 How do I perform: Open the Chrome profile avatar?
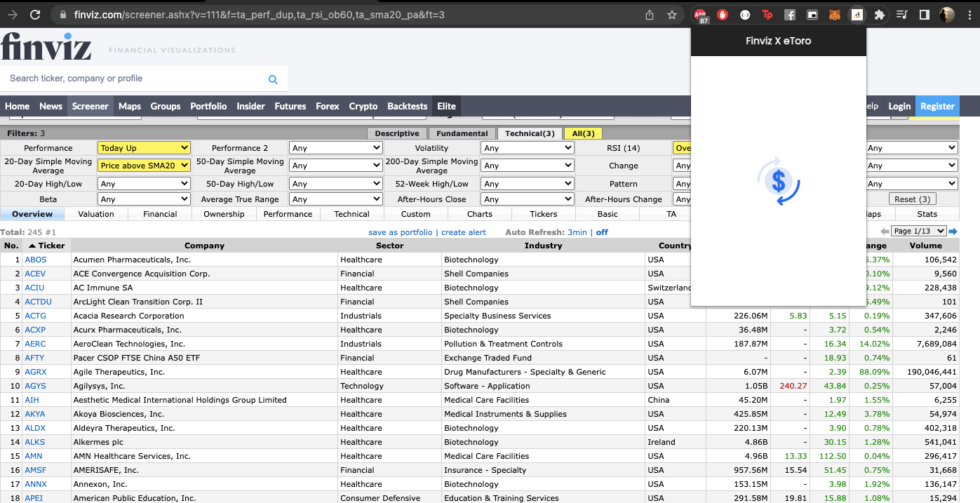[947, 14]
